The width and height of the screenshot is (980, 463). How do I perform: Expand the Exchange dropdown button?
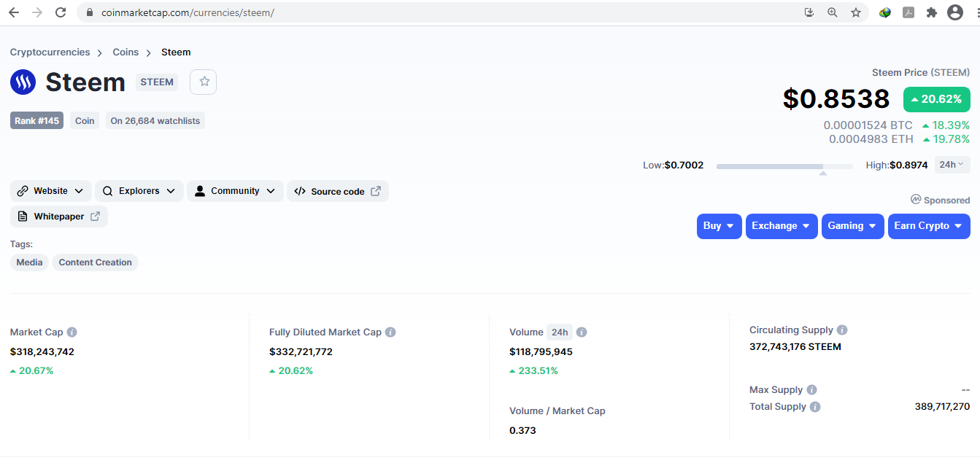(782, 226)
